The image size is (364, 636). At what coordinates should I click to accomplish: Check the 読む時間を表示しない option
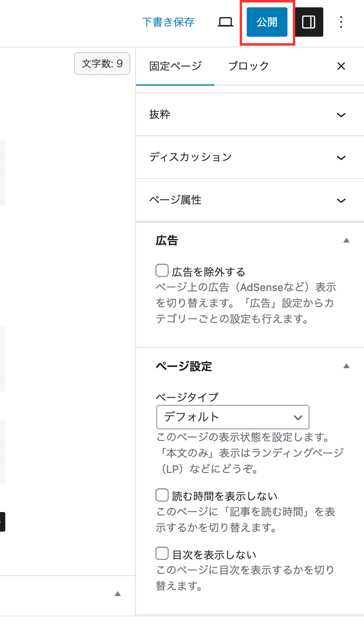(162, 495)
